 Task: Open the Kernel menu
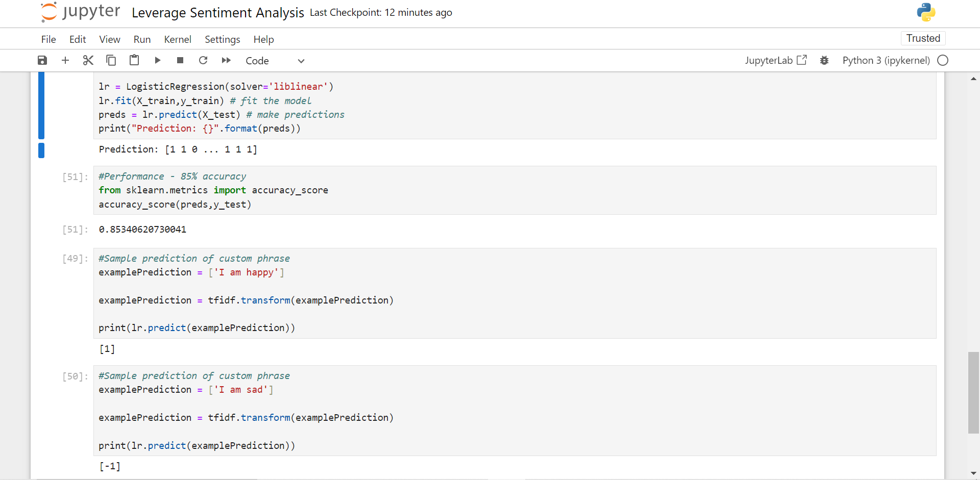pyautogui.click(x=178, y=39)
